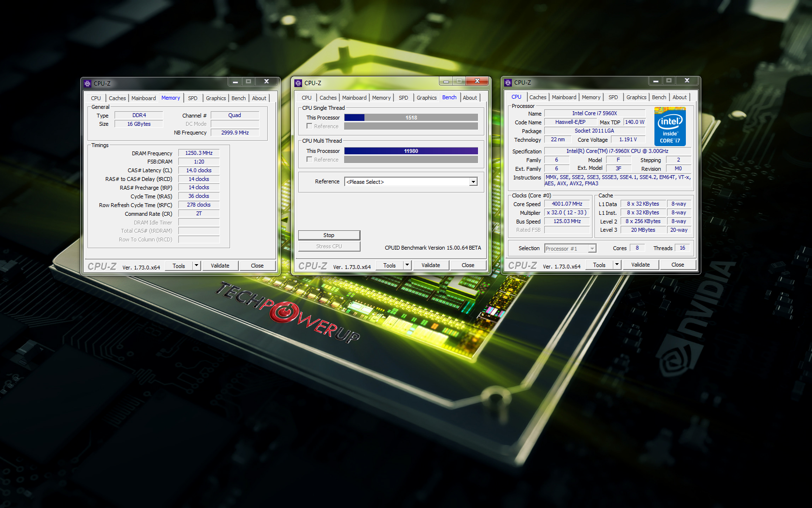Expand Tools arrow in Bench window
This screenshot has width=812, height=508.
[407, 265]
